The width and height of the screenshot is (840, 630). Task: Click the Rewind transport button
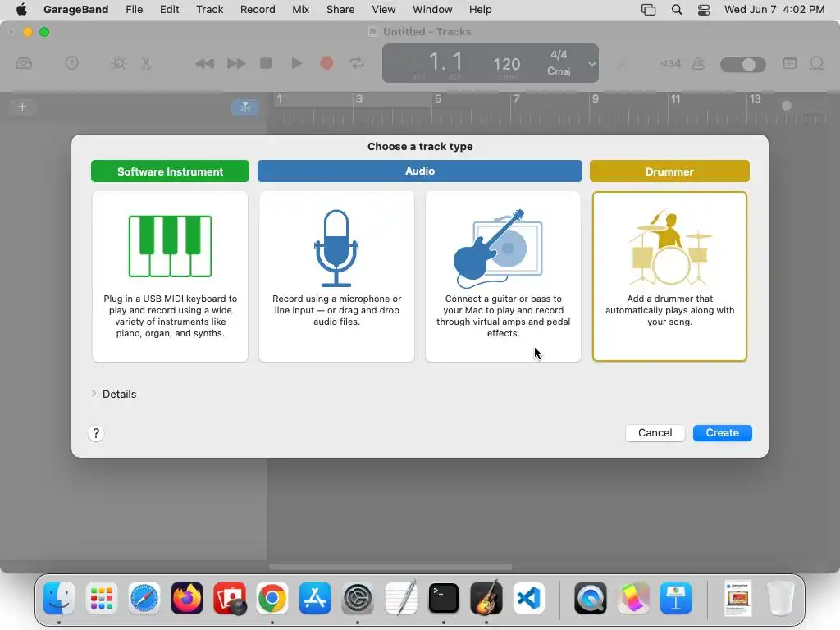tap(204, 64)
